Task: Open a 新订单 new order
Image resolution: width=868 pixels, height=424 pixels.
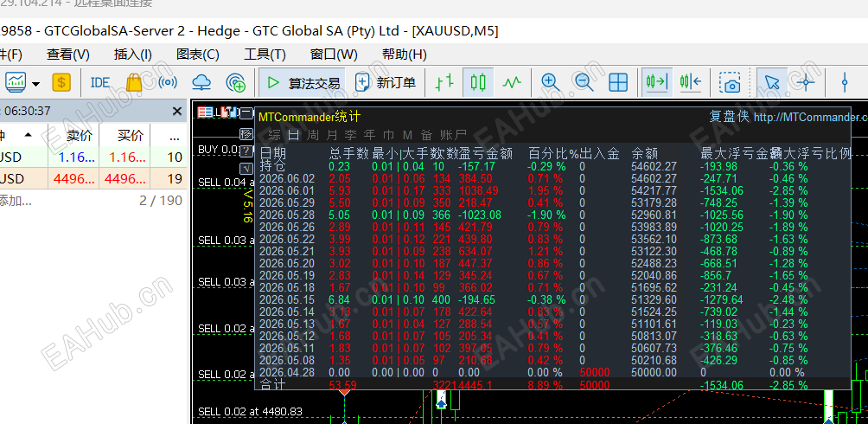Action: [386, 82]
